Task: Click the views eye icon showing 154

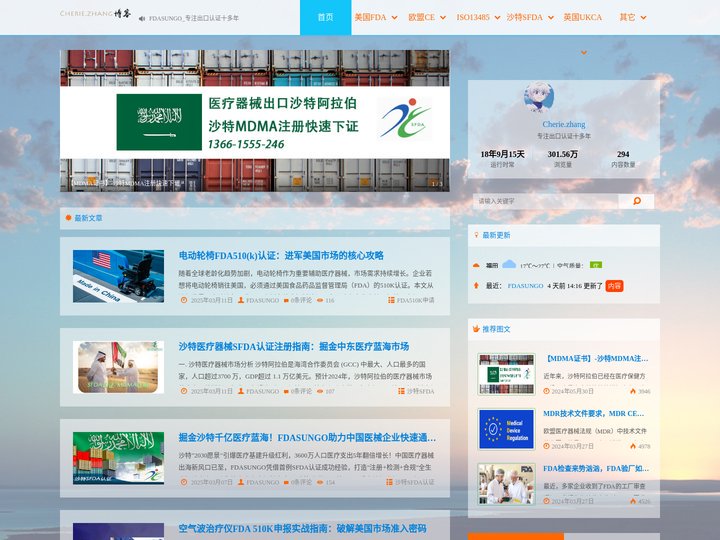Action: coord(320,482)
